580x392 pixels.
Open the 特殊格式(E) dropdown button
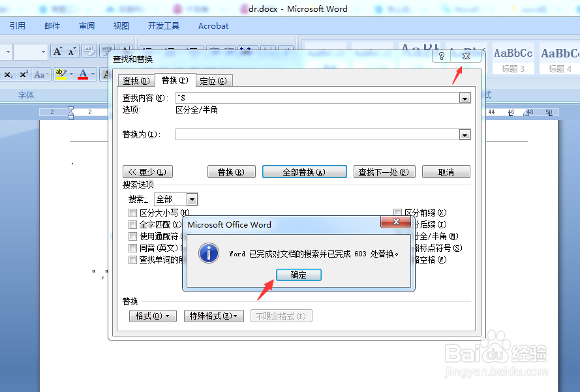point(214,316)
